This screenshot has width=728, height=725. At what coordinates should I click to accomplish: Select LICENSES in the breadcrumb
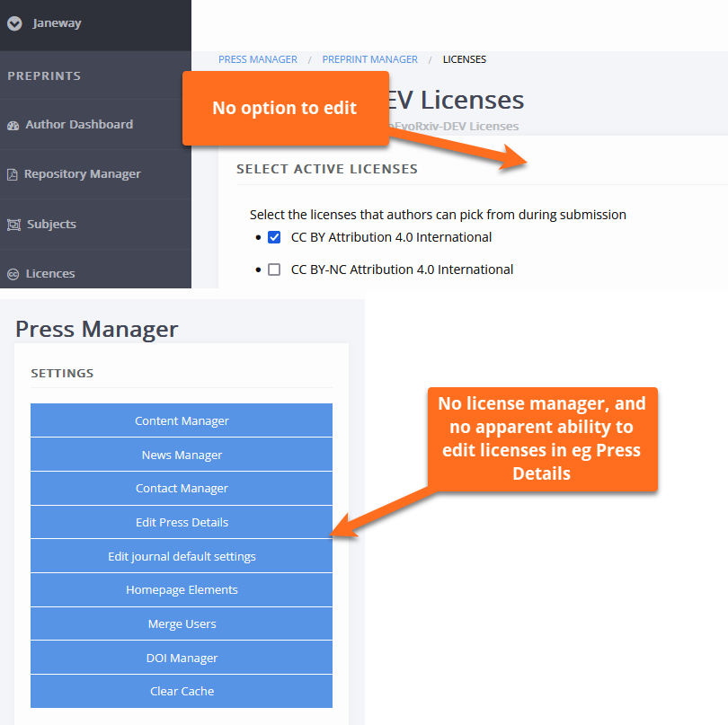coord(464,59)
